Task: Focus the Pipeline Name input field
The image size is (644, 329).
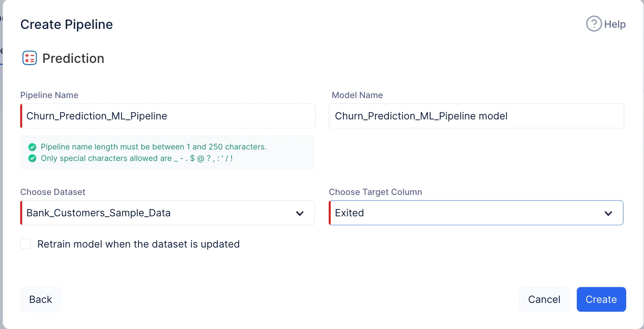Action: (x=168, y=116)
